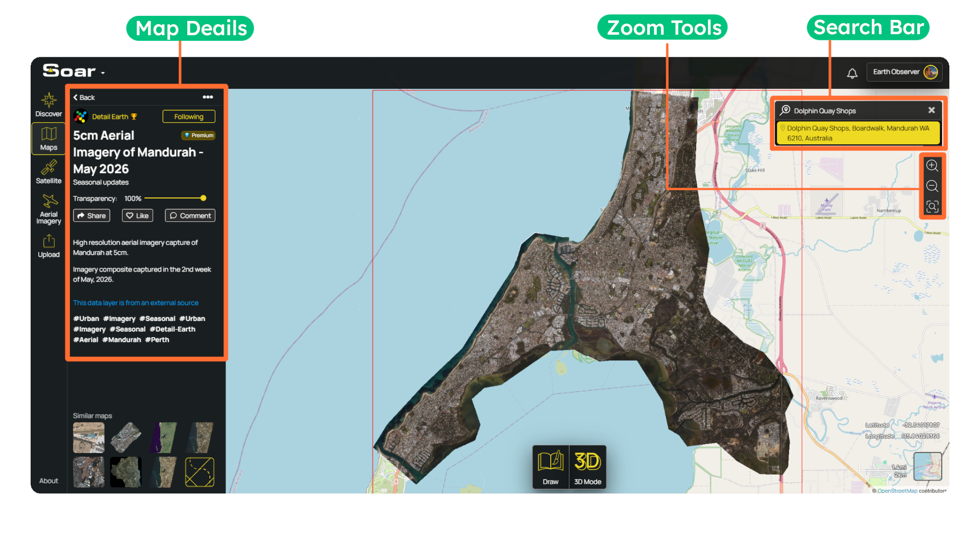Open the Detail Earth profile avatar
The height and width of the screenshot is (551, 980).
tap(81, 117)
